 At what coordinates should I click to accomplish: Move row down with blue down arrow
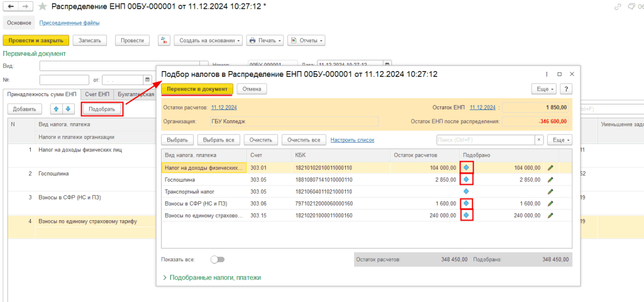pos(69,109)
